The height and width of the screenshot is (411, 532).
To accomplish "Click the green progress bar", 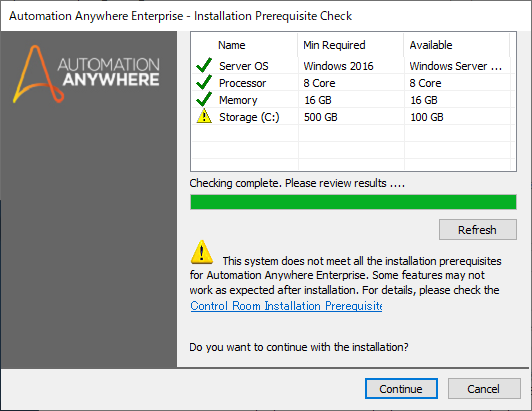I will (x=353, y=202).
